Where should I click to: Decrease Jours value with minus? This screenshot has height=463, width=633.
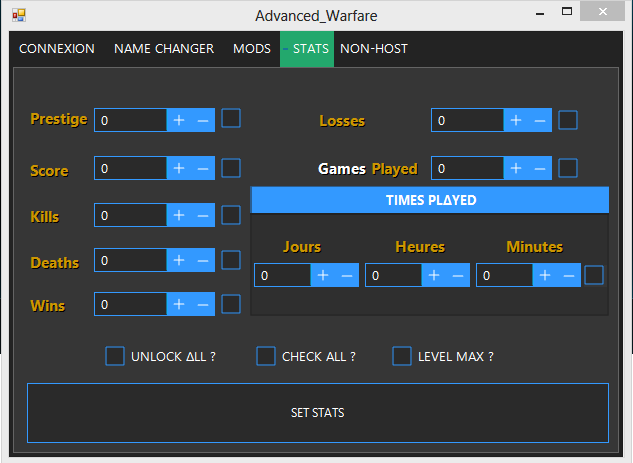[347, 275]
